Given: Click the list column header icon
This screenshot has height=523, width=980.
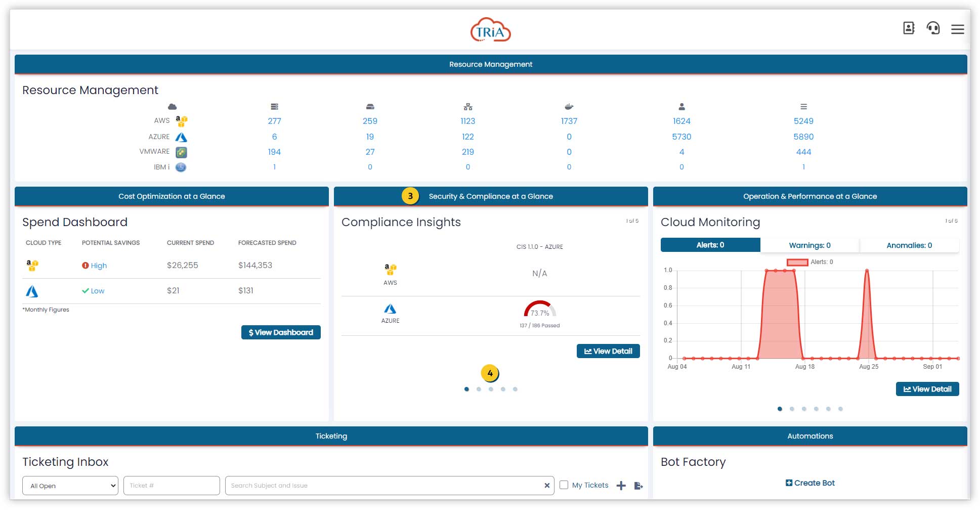Looking at the screenshot, I should [x=803, y=107].
